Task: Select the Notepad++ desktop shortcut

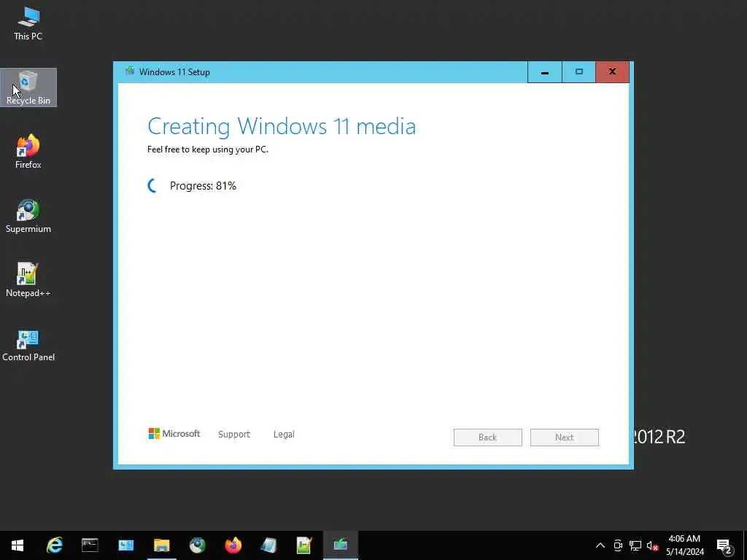Action: point(28,280)
